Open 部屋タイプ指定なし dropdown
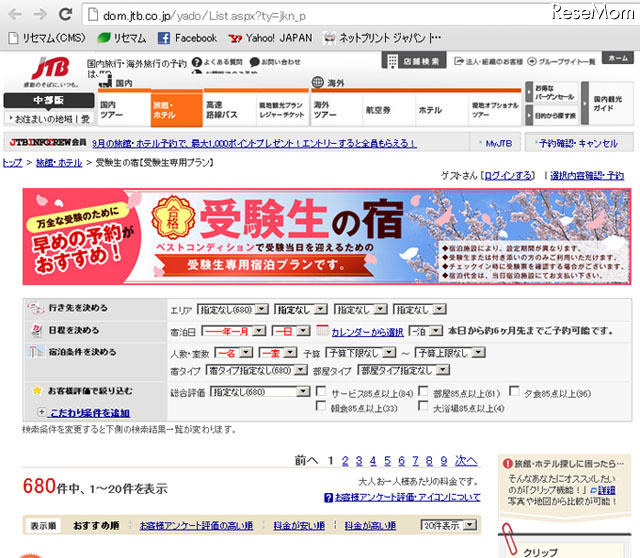The height and width of the screenshot is (558, 640). pos(404,370)
